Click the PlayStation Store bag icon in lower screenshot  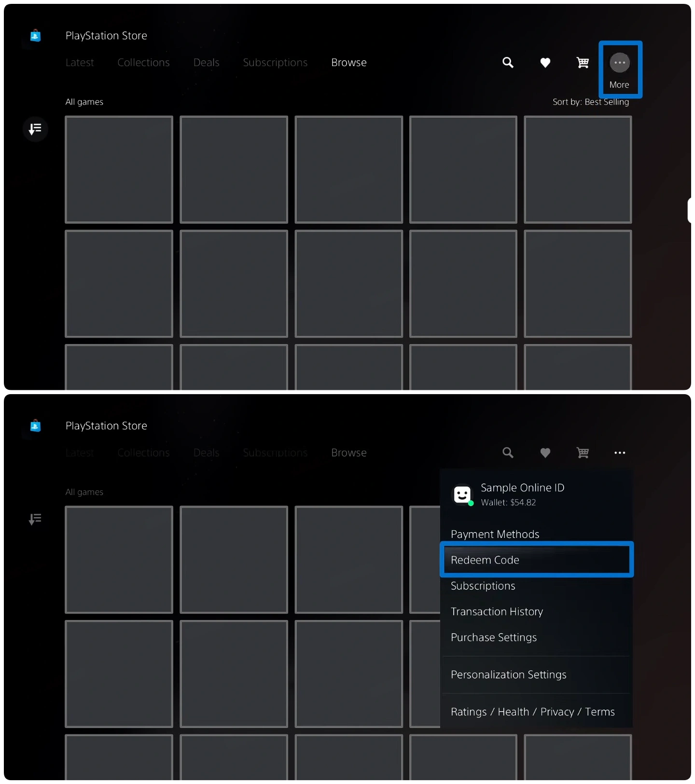pos(35,426)
